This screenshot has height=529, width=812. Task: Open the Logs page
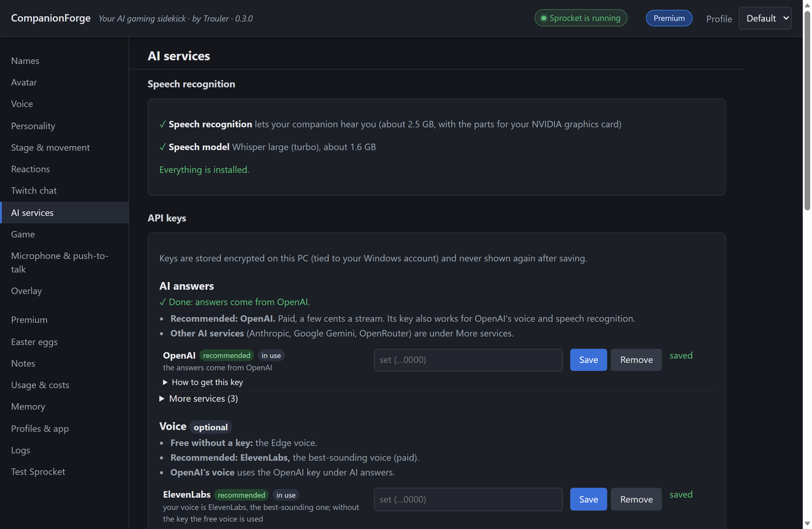coord(64,450)
